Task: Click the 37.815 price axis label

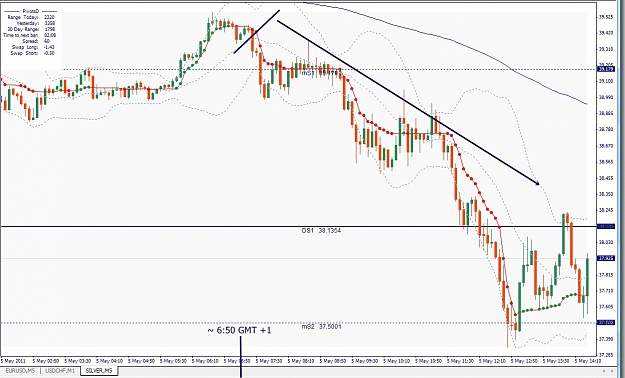Action: click(x=606, y=275)
